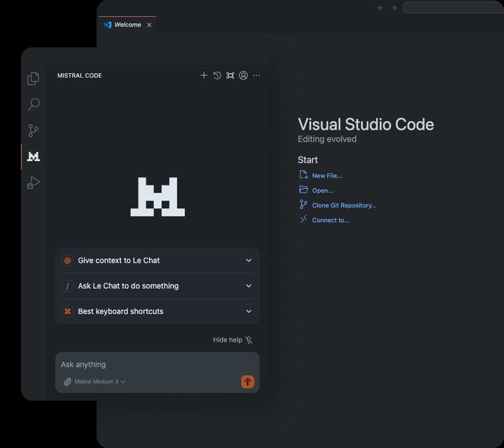Click the Clone Git Repository branch icon
504x448 pixels.
pos(304,204)
